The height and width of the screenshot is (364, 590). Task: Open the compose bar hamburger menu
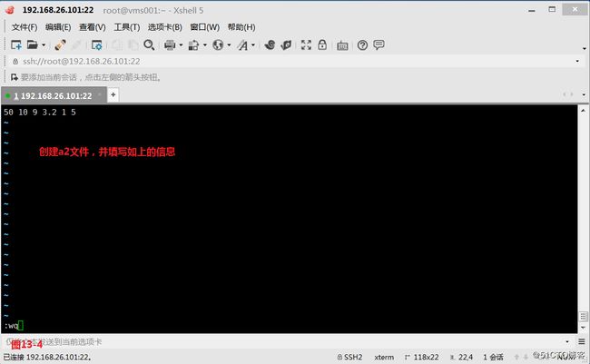point(581,342)
